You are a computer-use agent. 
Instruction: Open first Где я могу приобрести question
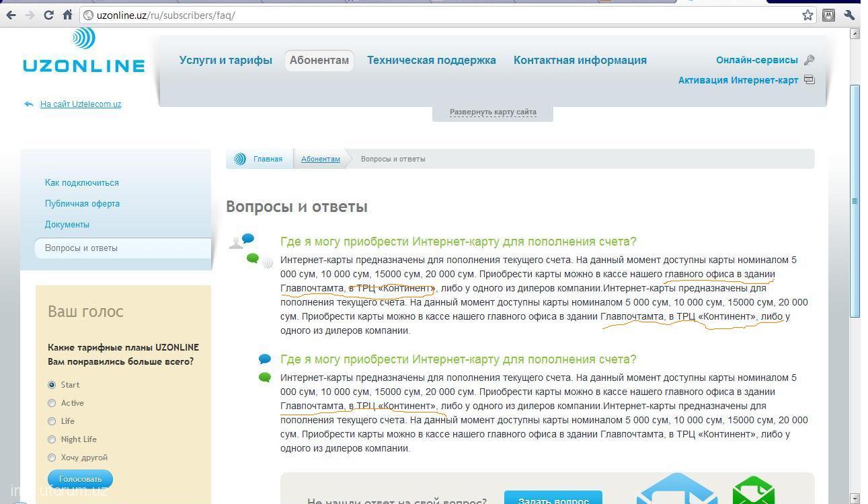click(x=459, y=242)
